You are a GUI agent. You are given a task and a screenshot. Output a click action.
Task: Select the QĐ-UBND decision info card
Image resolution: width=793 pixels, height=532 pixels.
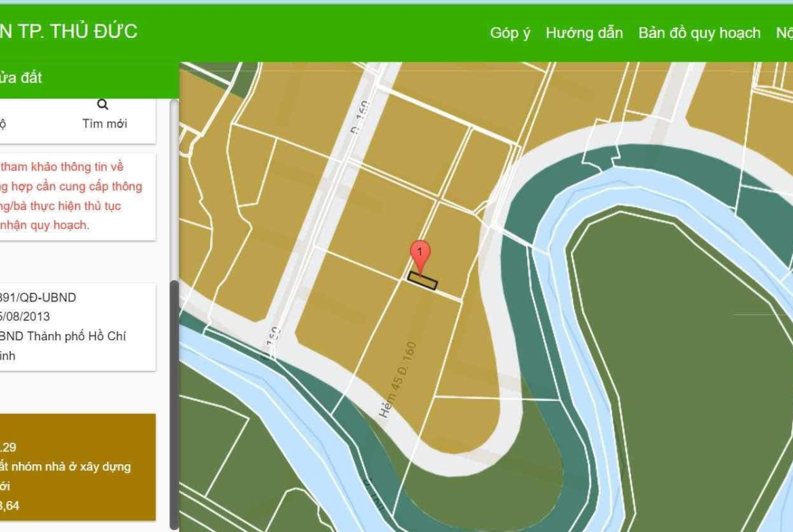[x=77, y=327]
